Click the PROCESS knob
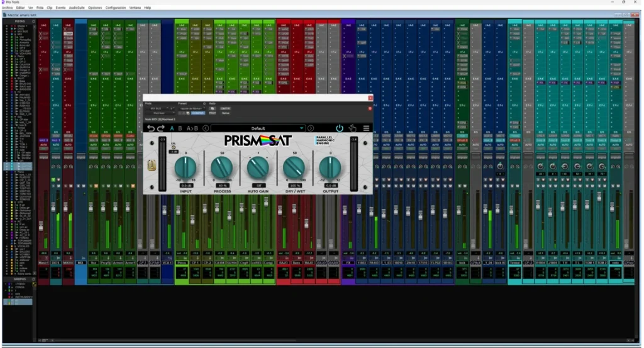The height and width of the screenshot is (348, 644). [222, 167]
